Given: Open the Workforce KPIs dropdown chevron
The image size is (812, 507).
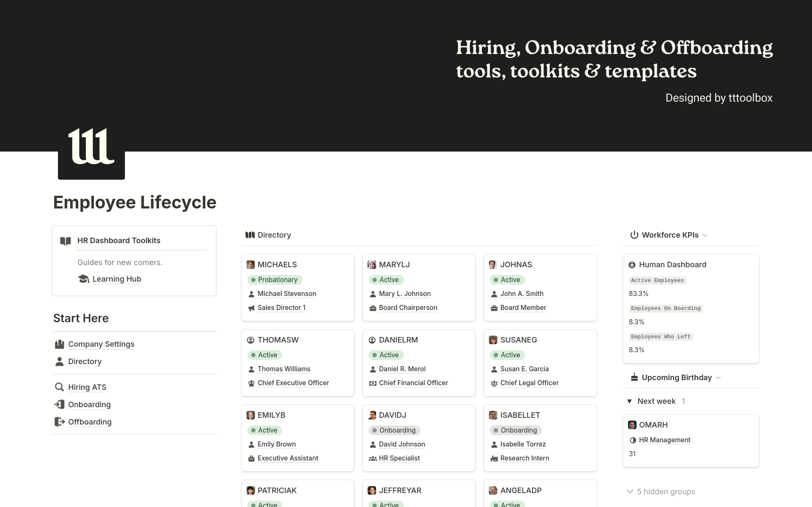Looking at the screenshot, I should pyautogui.click(x=705, y=236).
